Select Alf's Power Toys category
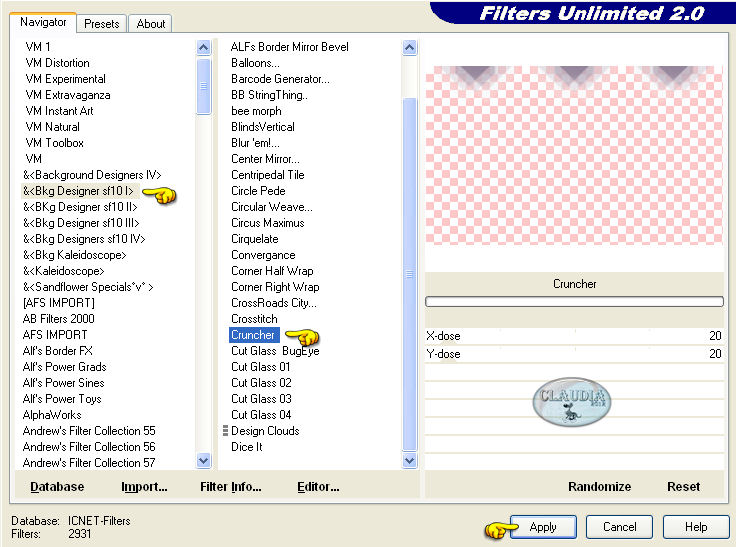 (x=62, y=399)
